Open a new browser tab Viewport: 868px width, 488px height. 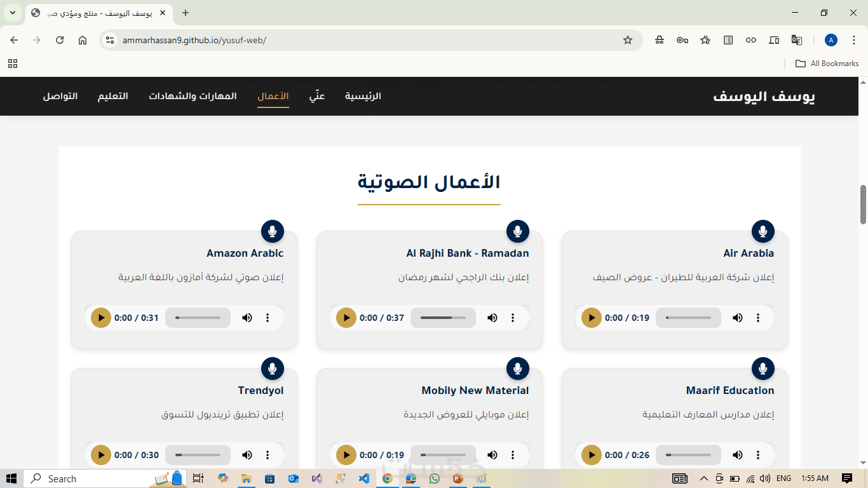point(186,13)
